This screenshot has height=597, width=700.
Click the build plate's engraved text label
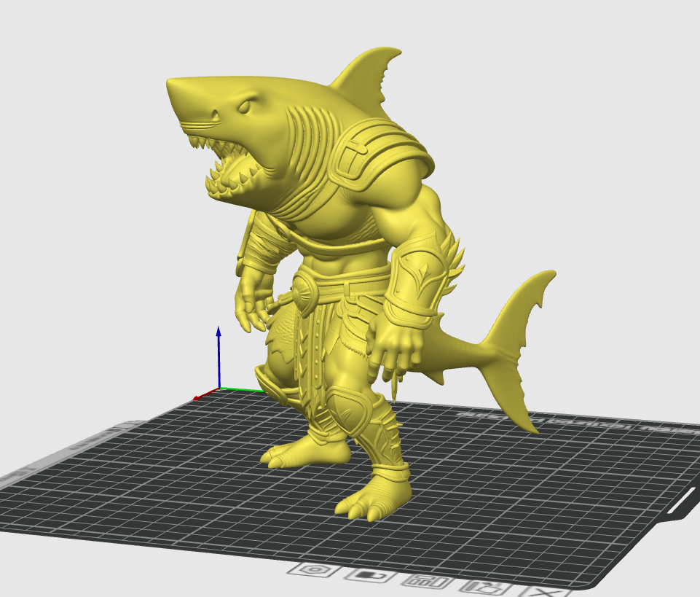click(576, 421)
